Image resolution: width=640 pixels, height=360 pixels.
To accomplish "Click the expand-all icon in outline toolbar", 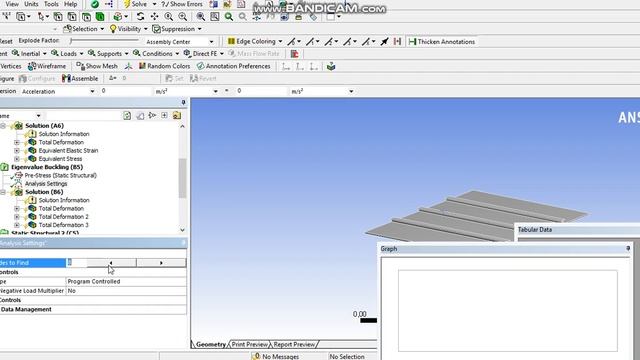I will click(x=164, y=116).
